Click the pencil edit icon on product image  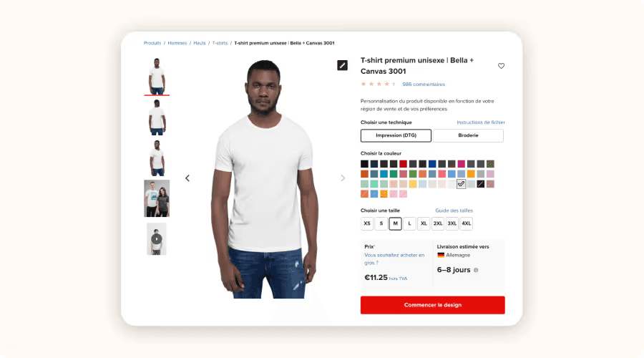(342, 65)
